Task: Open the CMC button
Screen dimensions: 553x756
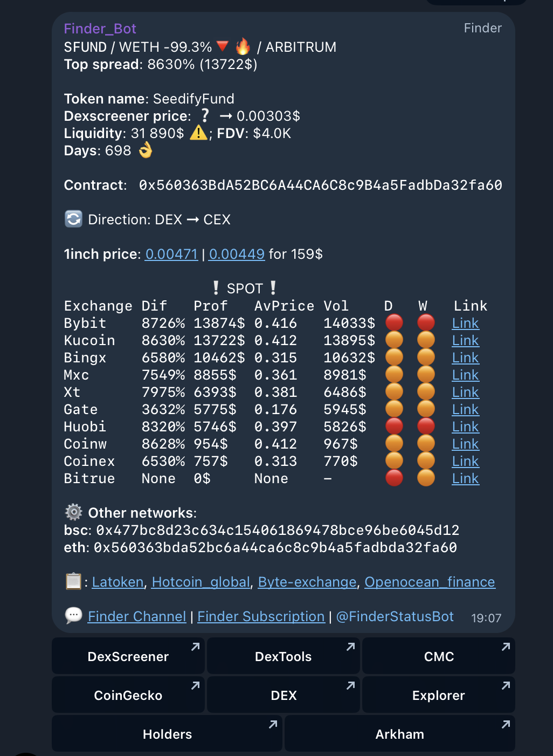Action: 439,656
